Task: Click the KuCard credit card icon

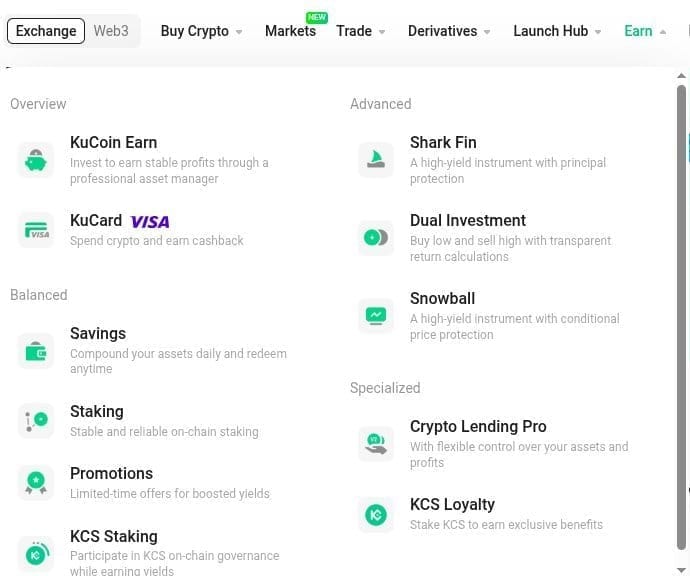Action: pyautogui.click(x=36, y=230)
